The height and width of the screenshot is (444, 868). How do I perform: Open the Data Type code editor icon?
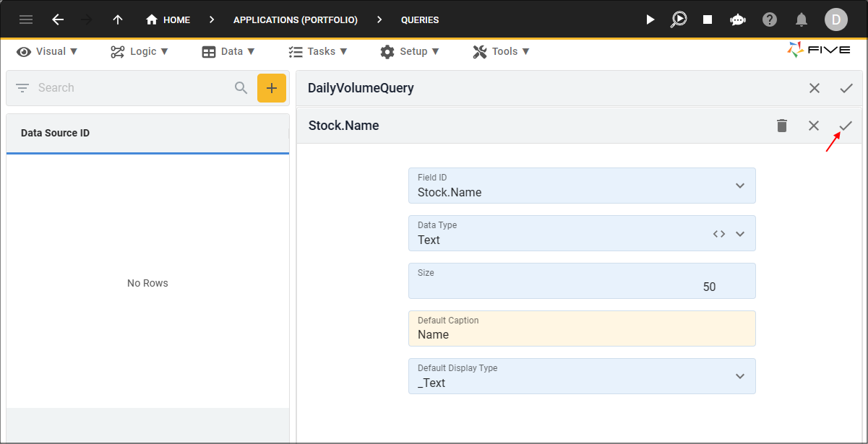[718, 234]
